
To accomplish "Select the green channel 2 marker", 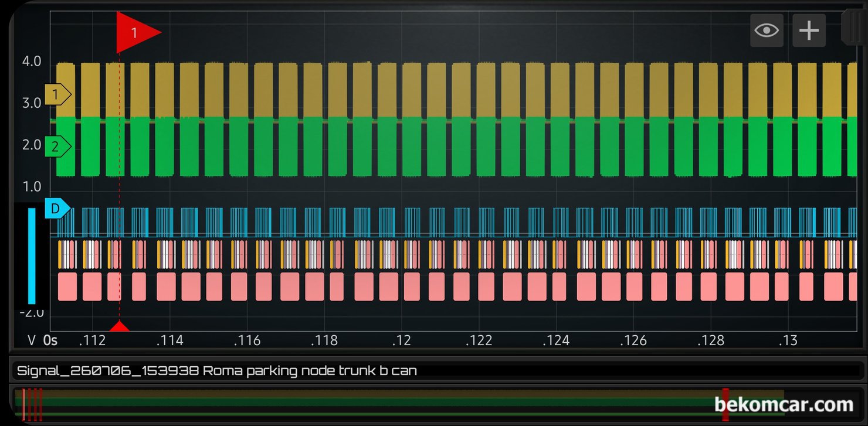I will click(57, 146).
